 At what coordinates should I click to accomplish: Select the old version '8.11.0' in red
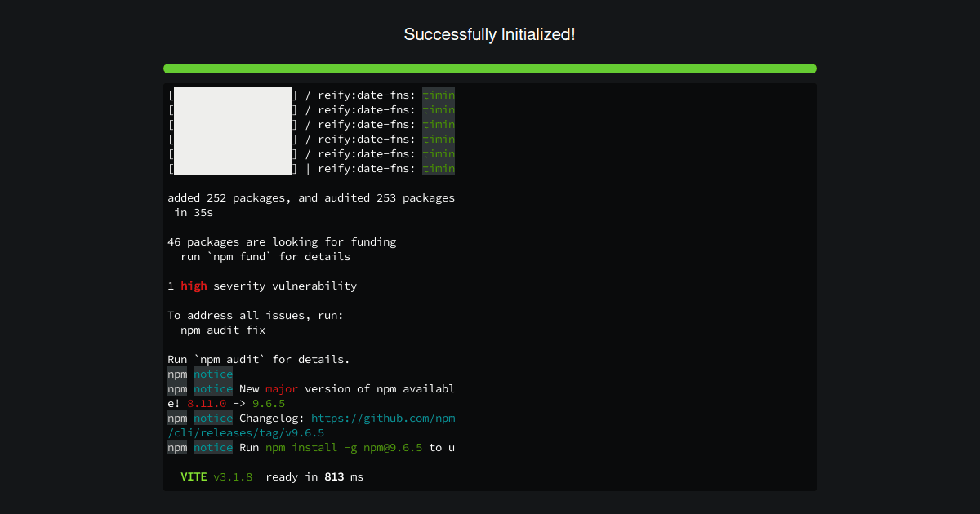click(206, 403)
